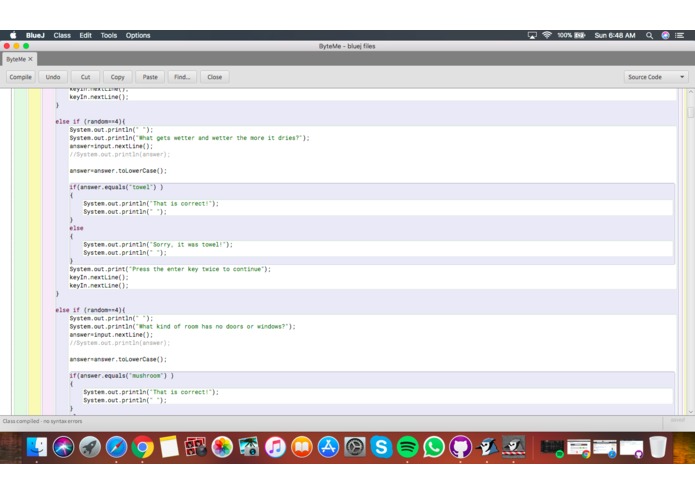
Task: Click the battery status indicator
Action: (571, 35)
